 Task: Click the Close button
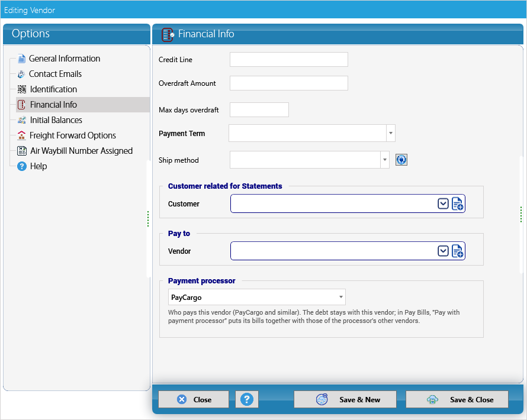tap(194, 399)
